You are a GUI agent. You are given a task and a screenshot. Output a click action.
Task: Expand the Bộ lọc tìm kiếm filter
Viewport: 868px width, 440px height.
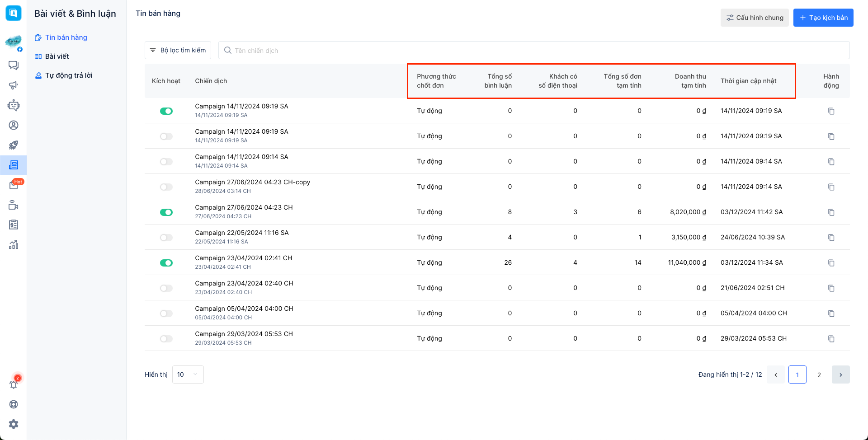click(178, 50)
